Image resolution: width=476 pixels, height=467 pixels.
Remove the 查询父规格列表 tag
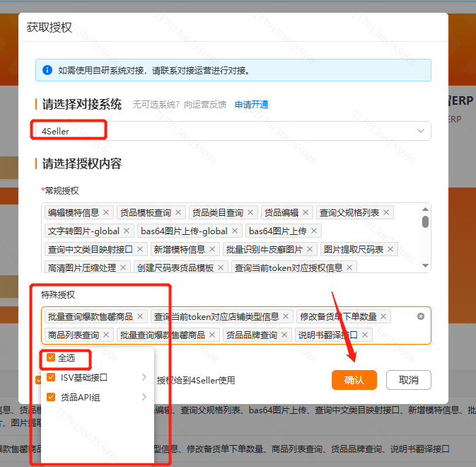(x=386, y=212)
